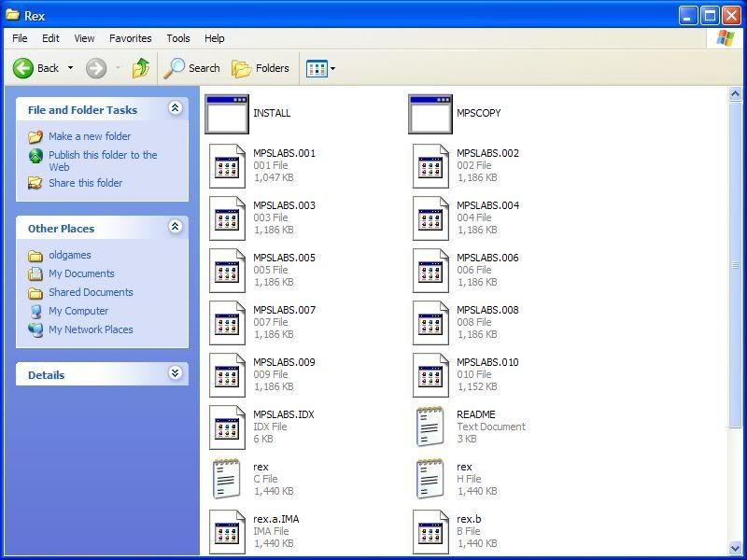Select the Views icon on the toolbar
747x560 pixels.
pyautogui.click(x=317, y=67)
